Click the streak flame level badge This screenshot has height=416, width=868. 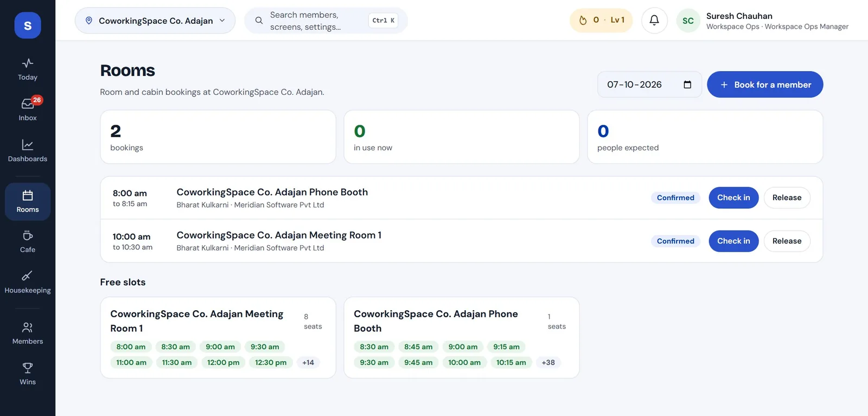[601, 21]
